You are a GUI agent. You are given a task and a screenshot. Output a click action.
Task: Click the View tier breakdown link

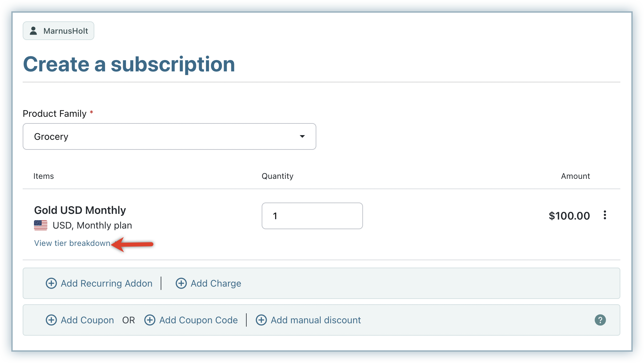72,243
